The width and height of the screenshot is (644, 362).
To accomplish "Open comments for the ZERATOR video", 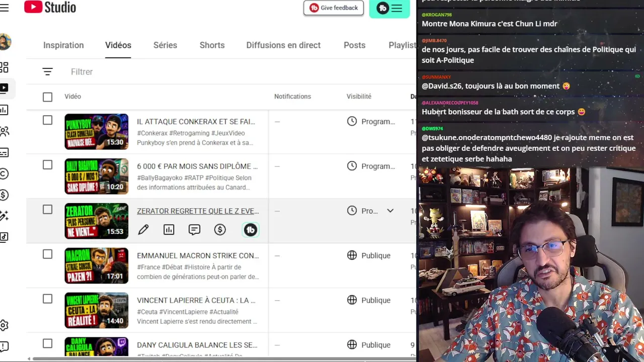I will point(194,230).
